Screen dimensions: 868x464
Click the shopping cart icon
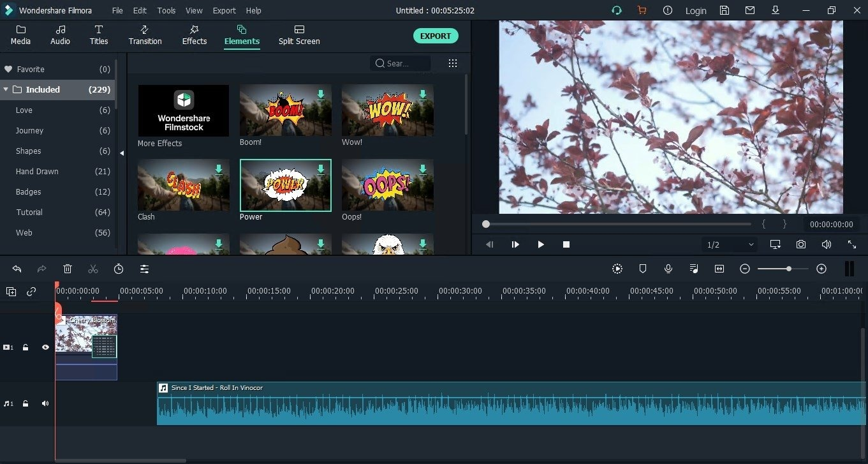(x=642, y=10)
